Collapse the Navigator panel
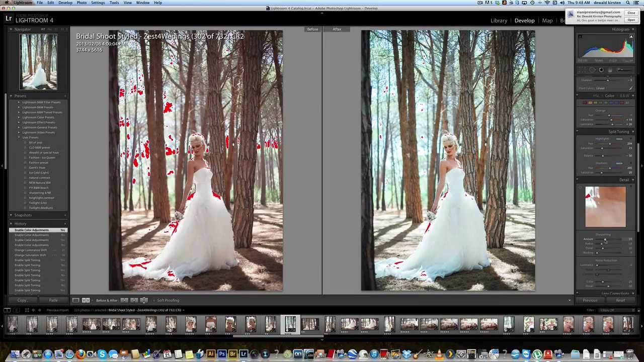The width and height of the screenshot is (644, 362). 11,29
